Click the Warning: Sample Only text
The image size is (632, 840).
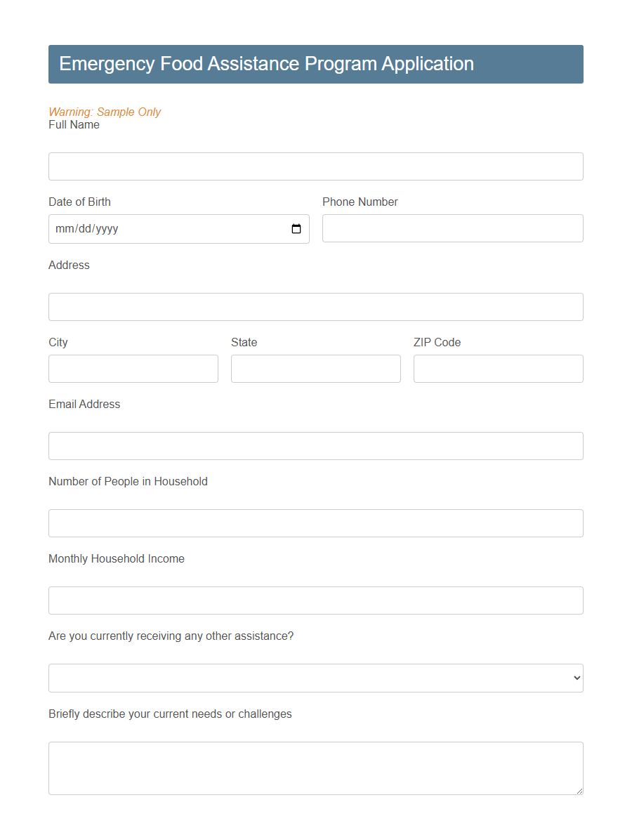(105, 112)
